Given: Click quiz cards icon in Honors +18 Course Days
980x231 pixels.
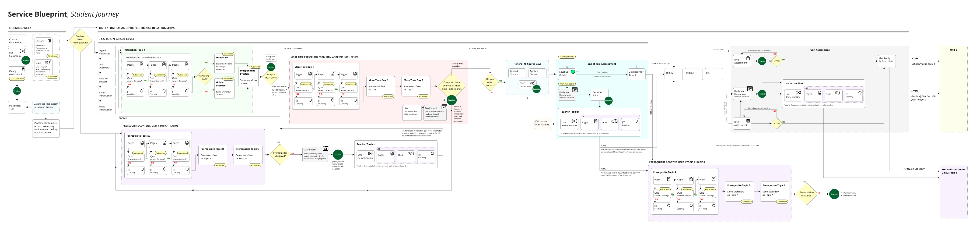Looking at the screenshot, I should 533,83.
